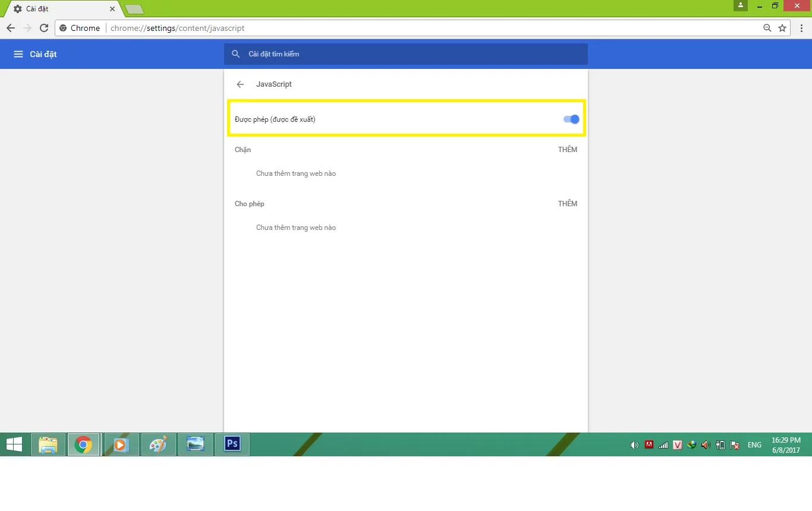This screenshot has width=812, height=511.
Task: Click the Chặn section heading
Action: click(243, 150)
